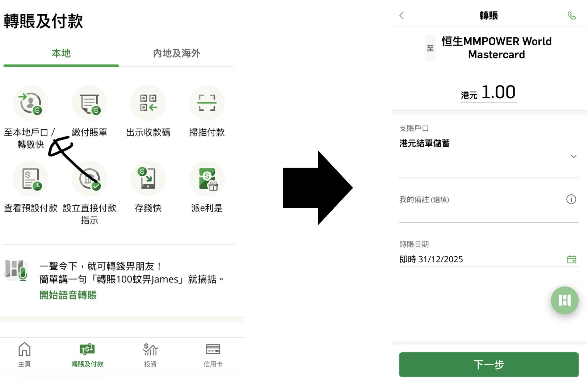The height and width of the screenshot is (386, 588).
Task: Tap the 出示收款碼 QR code icon
Action: pyautogui.click(x=148, y=103)
